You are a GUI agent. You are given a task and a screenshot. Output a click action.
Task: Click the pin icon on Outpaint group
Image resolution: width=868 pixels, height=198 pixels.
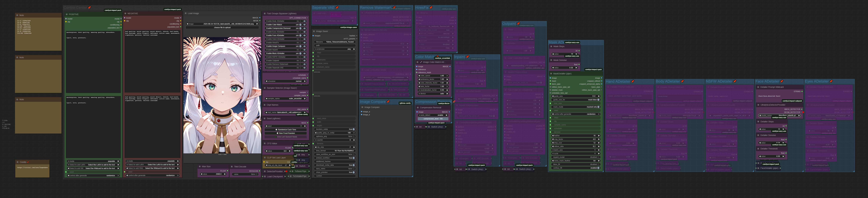[518, 24]
